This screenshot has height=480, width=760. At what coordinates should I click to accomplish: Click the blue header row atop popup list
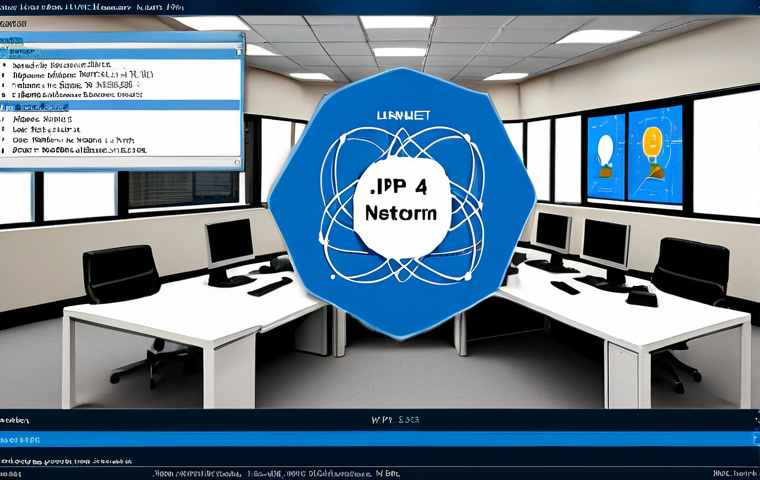121,52
